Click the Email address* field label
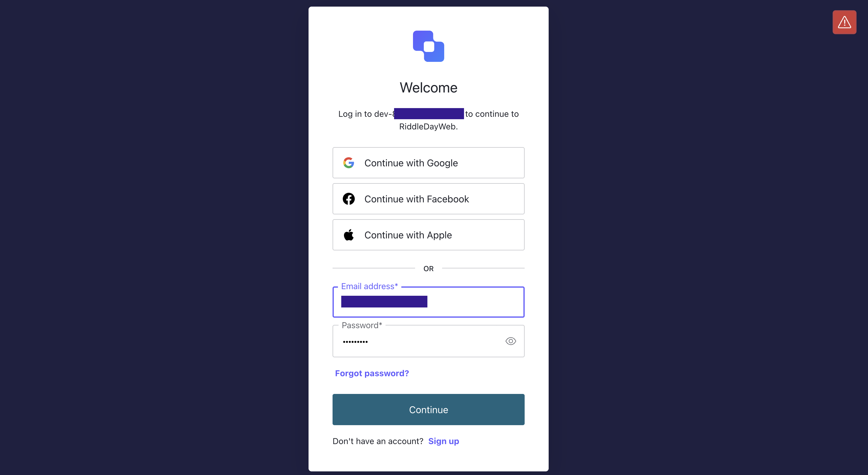Image resolution: width=868 pixels, height=475 pixels. coord(370,286)
